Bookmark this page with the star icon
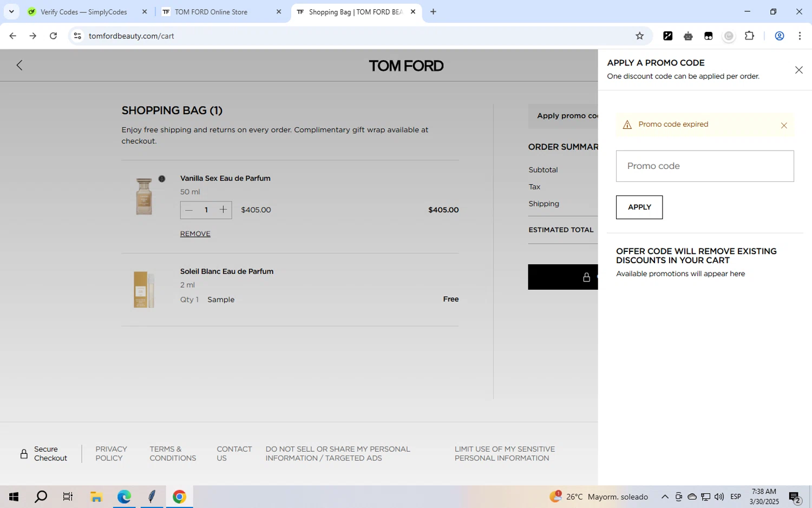 click(x=639, y=36)
